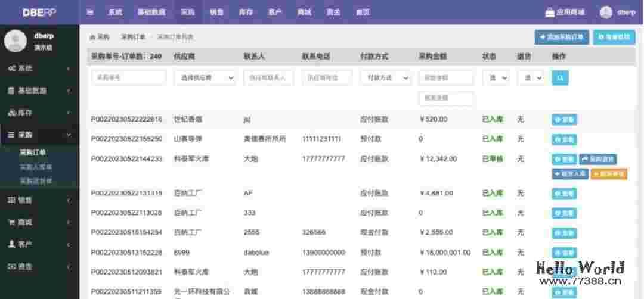The width and height of the screenshot is (644, 299).
Task: Select 采购入库单 submenu item in sidebar
Action: click(36, 167)
